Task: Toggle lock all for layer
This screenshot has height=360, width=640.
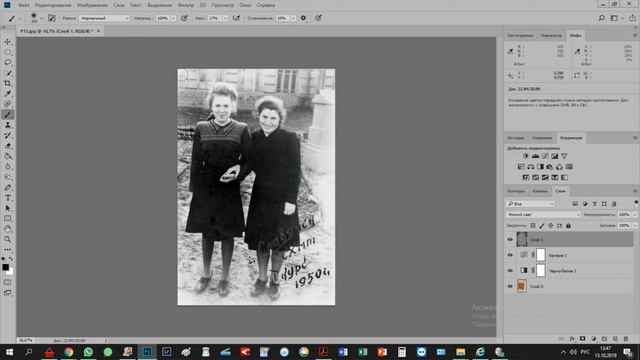Action: 568,225
